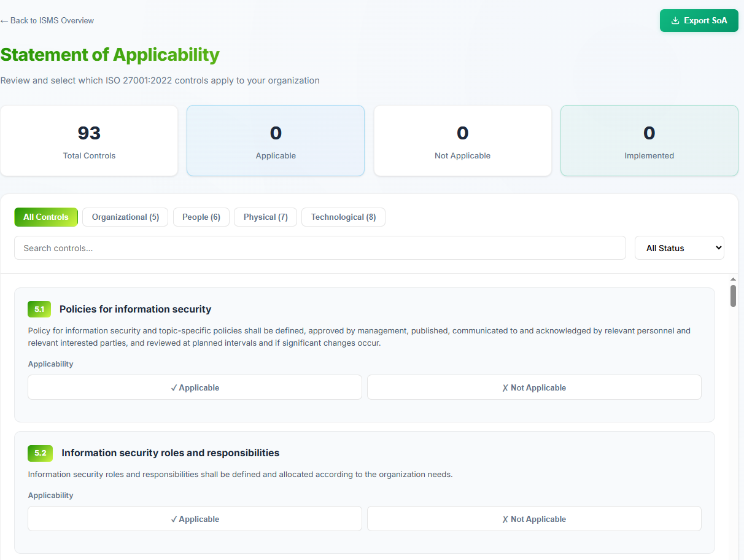
Task: Select the People controls tab
Action: 201,217
